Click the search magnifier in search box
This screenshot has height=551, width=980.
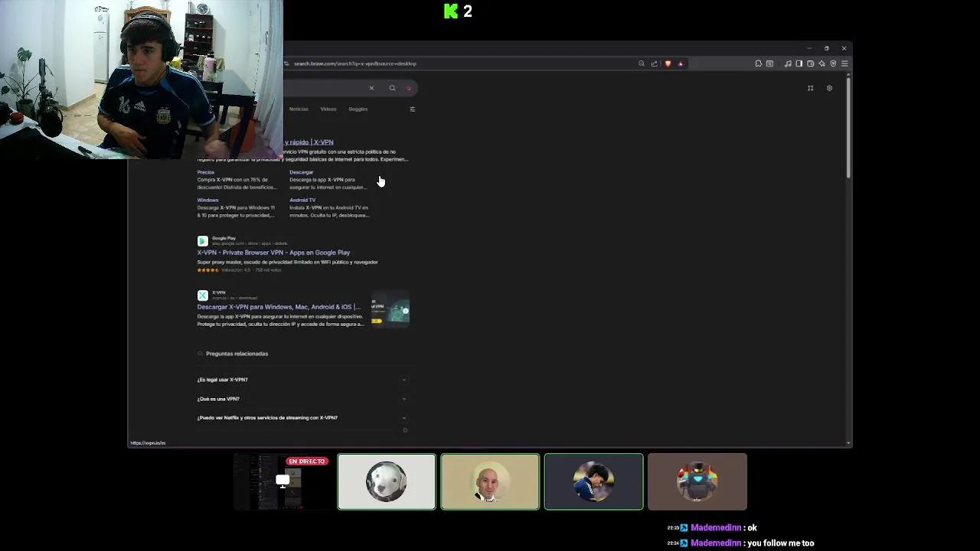point(392,88)
